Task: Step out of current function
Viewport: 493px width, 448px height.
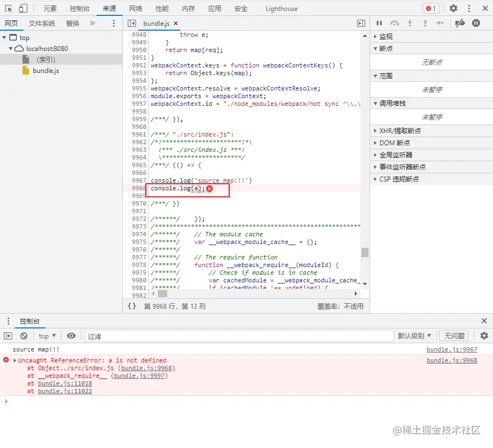Action: [425, 23]
